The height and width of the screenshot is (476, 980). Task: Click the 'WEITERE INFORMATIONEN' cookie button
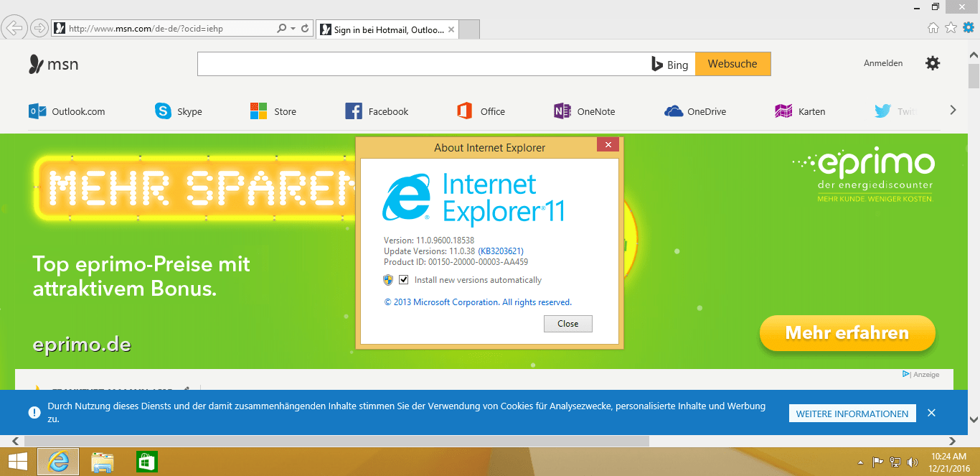(x=852, y=414)
